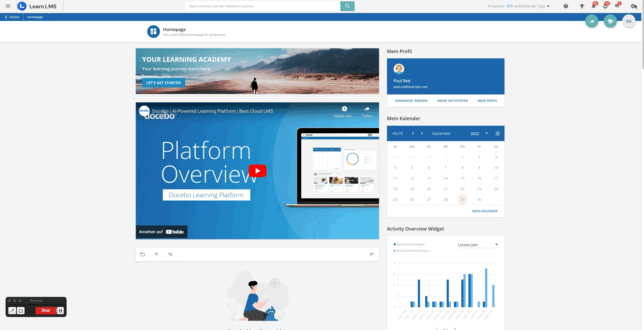Open the gamification trophy icon
The width and height of the screenshot is (644, 330).
click(582, 6)
